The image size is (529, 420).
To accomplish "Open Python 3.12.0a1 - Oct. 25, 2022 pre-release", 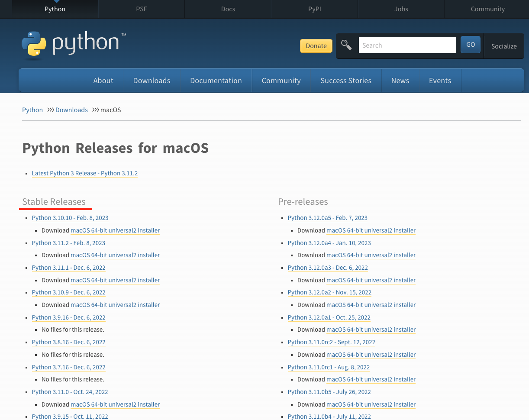I will pos(329,317).
